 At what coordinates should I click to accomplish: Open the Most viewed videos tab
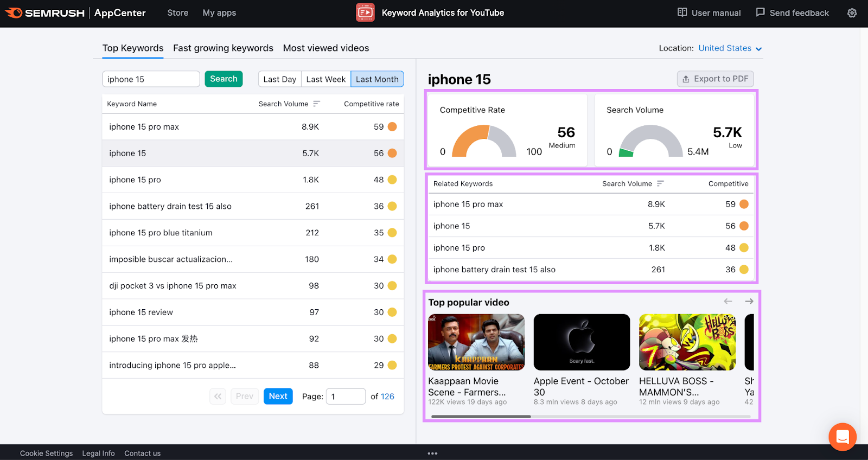pyautogui.click(x=325, y=48)
